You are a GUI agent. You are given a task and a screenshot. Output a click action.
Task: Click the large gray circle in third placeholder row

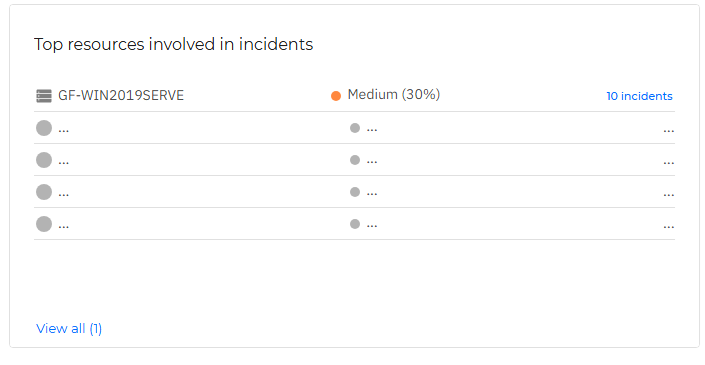(44, 192)
